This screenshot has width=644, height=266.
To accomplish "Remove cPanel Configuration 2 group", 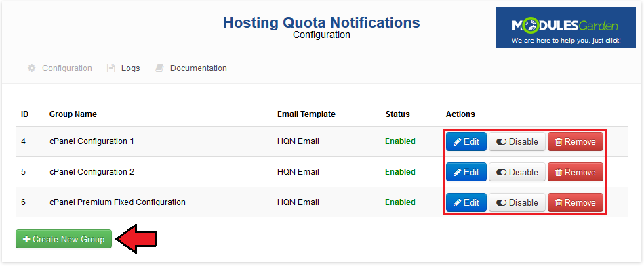I will (576, 172).
